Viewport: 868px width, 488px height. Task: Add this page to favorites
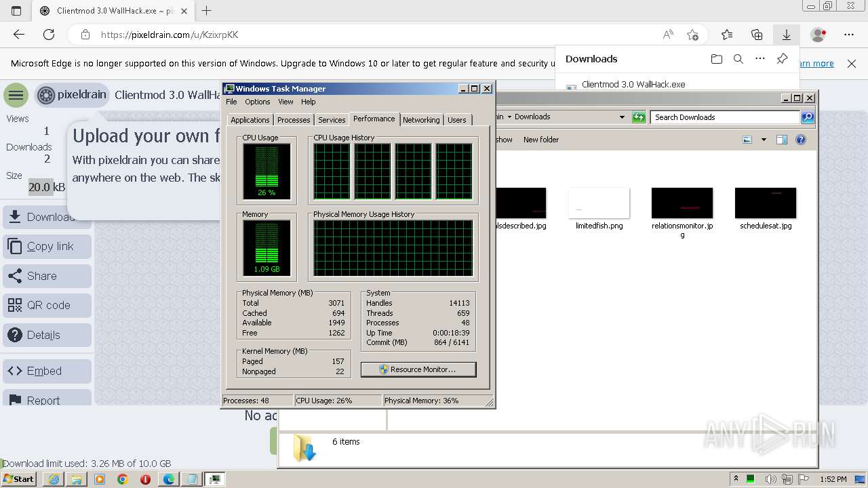point(692,35)
